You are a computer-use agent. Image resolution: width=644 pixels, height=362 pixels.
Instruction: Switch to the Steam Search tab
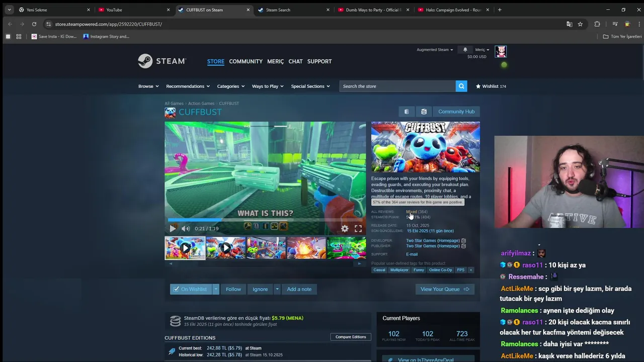[294, 10]
